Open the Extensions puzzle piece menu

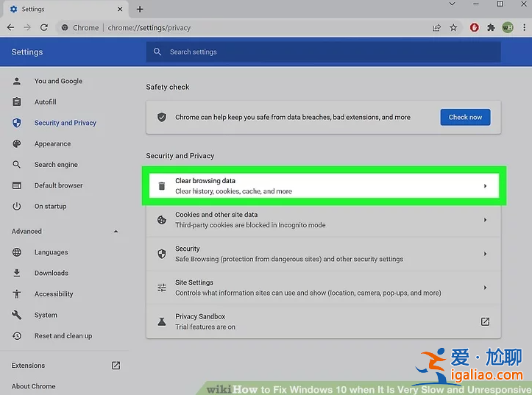pyautogui.click(x=491, y=27)
